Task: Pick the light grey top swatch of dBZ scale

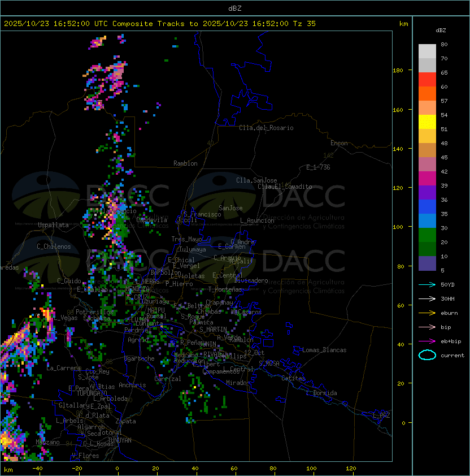Action: pyautogui.click(x=427, y=51)
